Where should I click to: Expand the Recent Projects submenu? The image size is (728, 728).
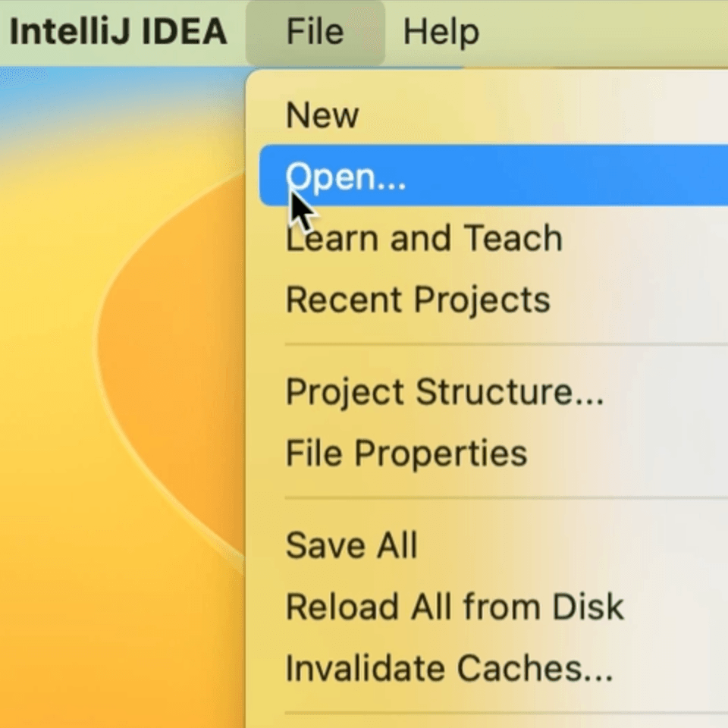coord(417,300)
